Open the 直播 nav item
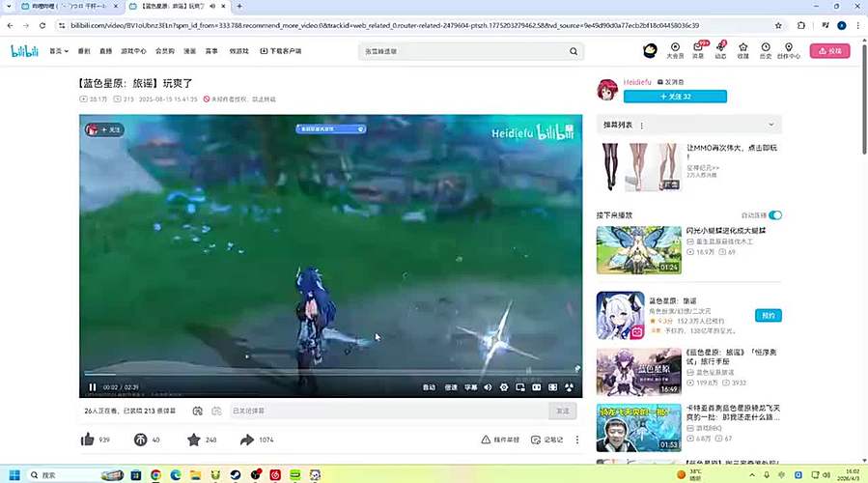The image size is (868, 483). pos(106,51)
